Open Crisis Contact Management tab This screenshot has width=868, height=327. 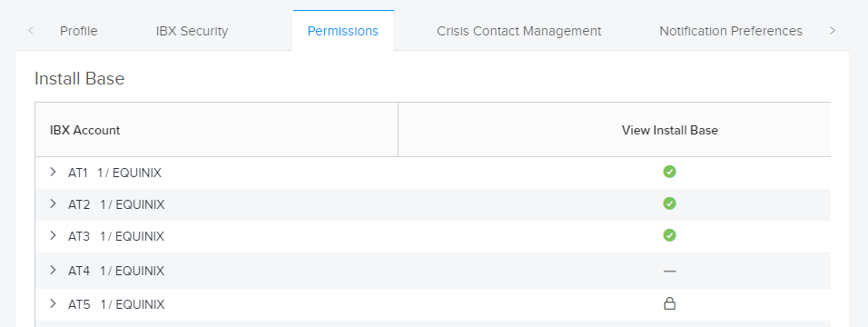pyautogui.click(x=518, y=31)
